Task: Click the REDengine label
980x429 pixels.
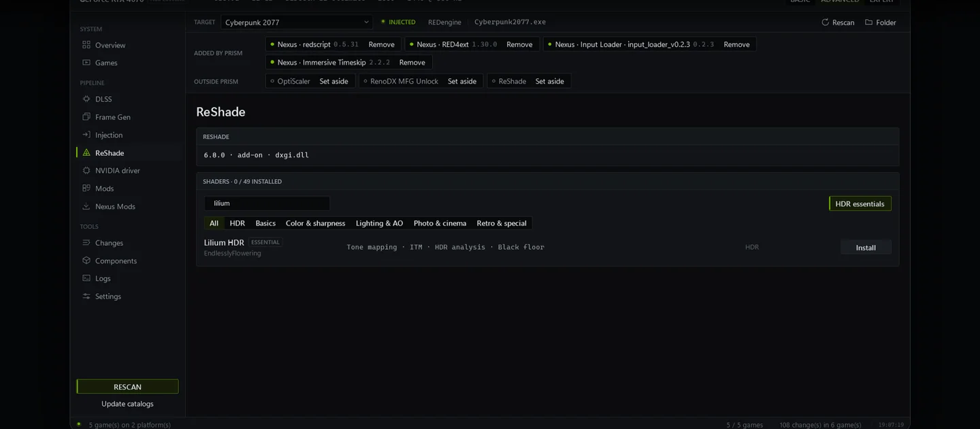Action: point(444,22)
